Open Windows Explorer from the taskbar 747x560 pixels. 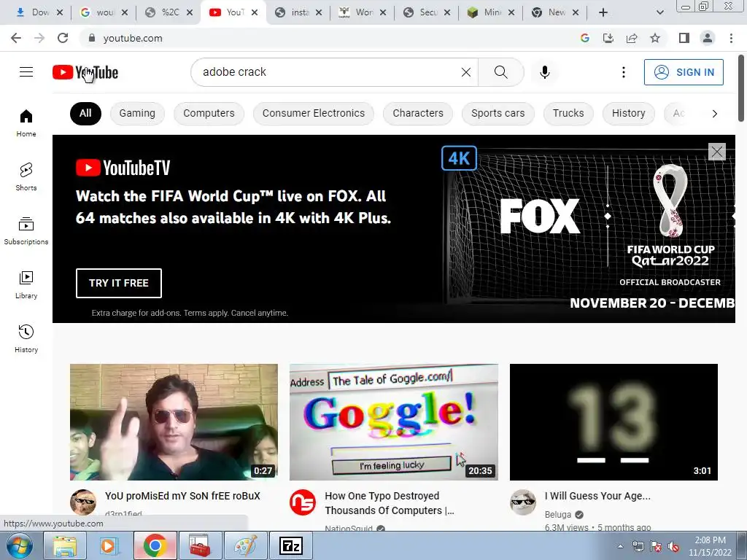coord(64,546)
